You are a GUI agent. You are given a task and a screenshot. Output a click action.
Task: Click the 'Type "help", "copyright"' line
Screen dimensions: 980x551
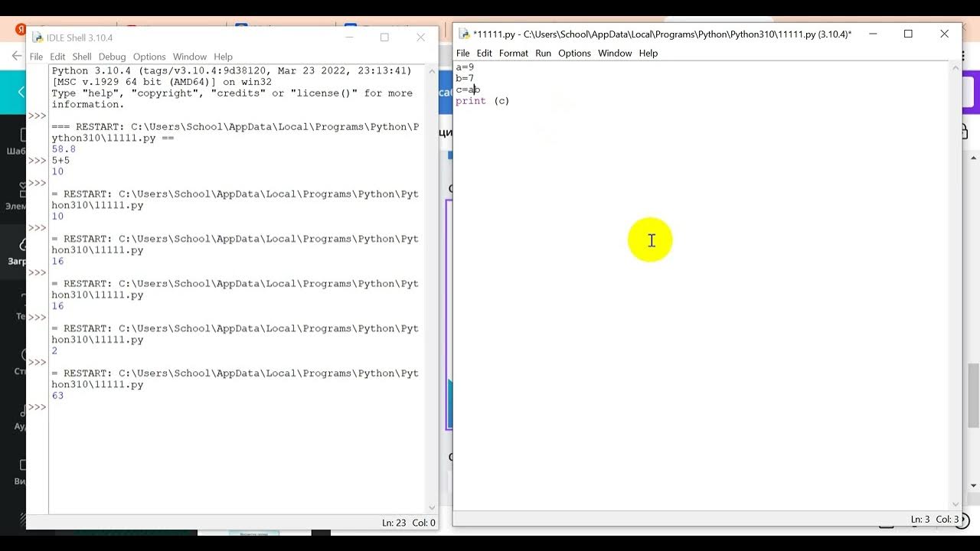232,93
